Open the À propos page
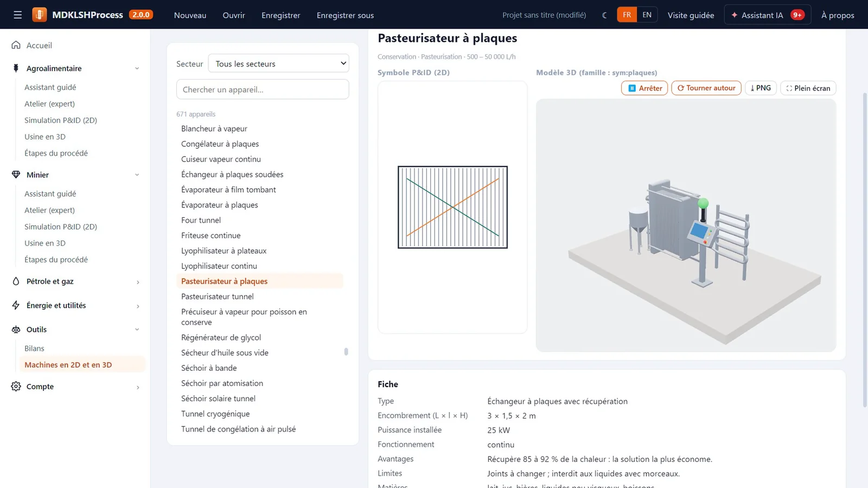The width and height of the screenshot is (868, 488). pos(838,15)
